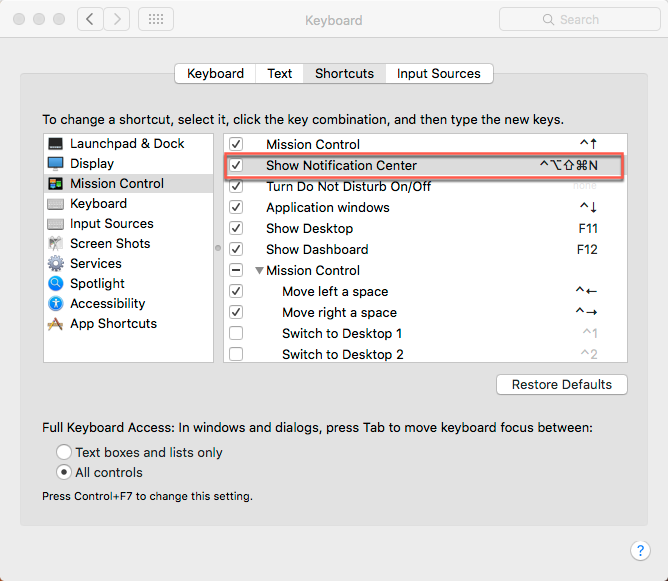
Task: Select Launchpad & Dock category icon
Action: pos(55,144)
